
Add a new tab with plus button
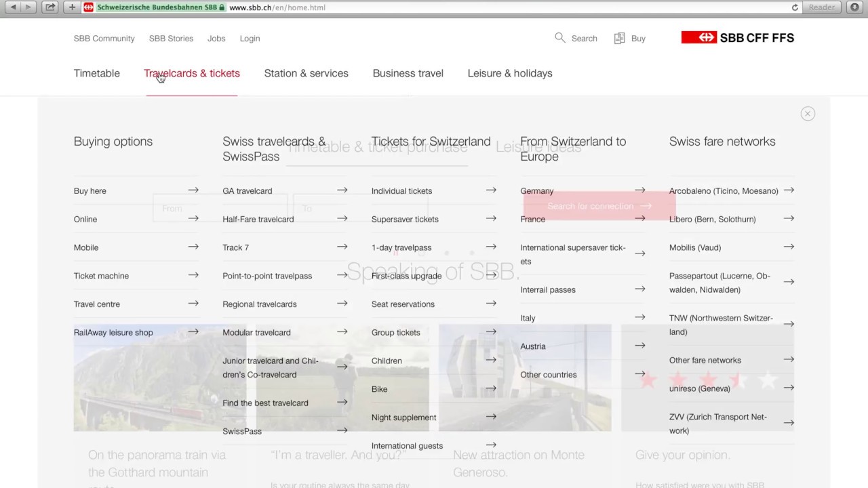pyautogui.click(x=72, y=7)
